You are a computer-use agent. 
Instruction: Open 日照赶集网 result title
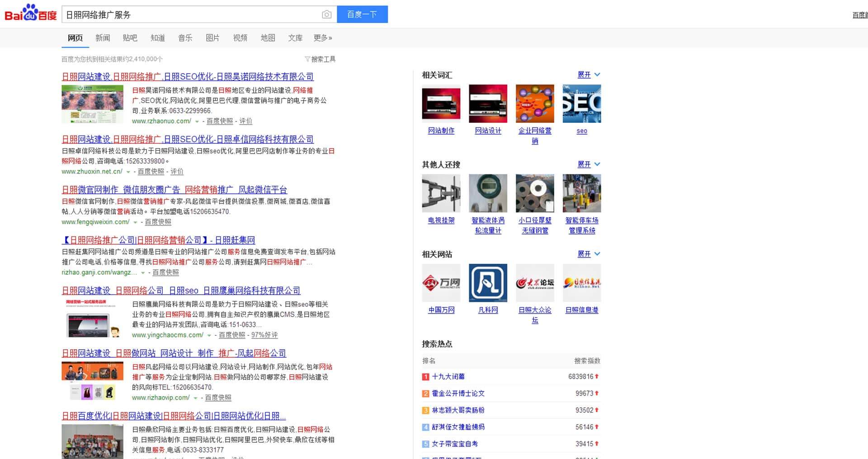coord(158,240)
